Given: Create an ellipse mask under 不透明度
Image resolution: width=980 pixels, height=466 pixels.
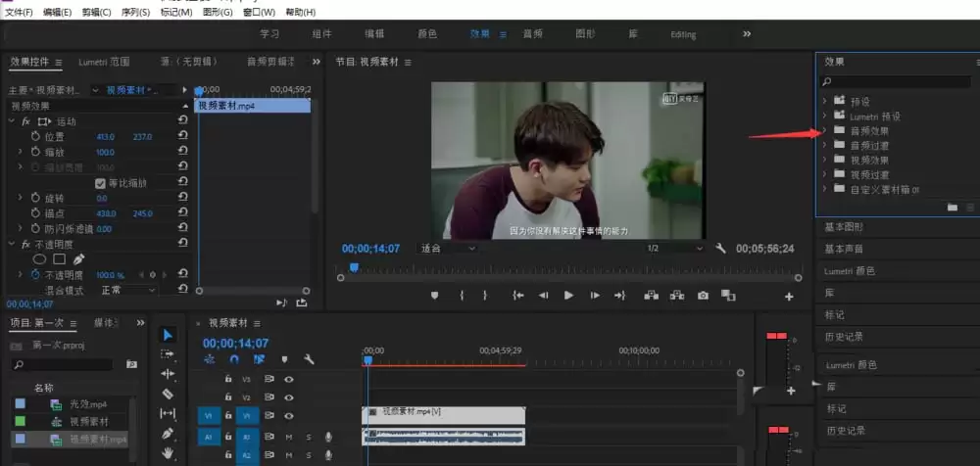Looking at the screenshot, I should point(40,259).
